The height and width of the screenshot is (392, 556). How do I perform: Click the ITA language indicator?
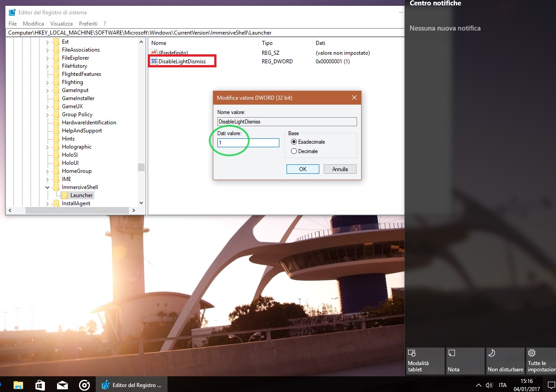coord(503,385)
